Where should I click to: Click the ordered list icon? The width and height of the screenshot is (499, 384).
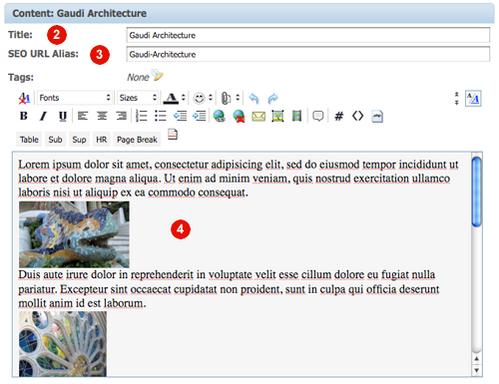tap(141, 116)
